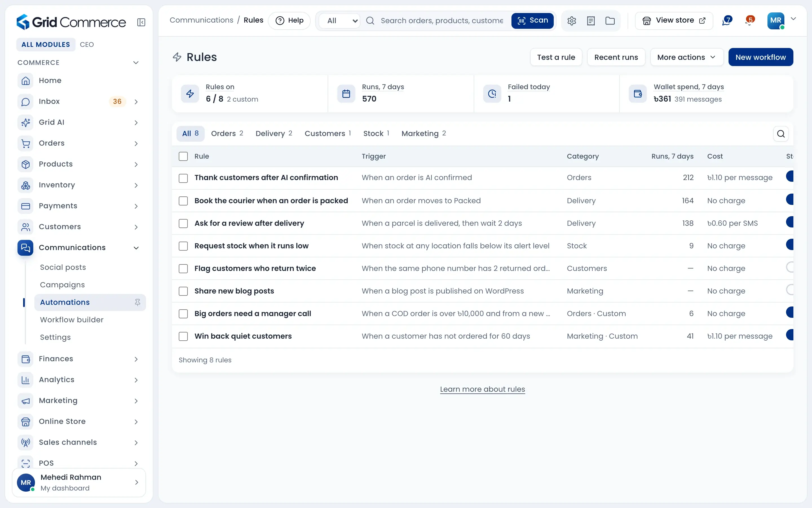The width and height of the screenshot is (812, 508).
Task: Click the Inventory sidebar icon
Action: [x=25, y=185]
